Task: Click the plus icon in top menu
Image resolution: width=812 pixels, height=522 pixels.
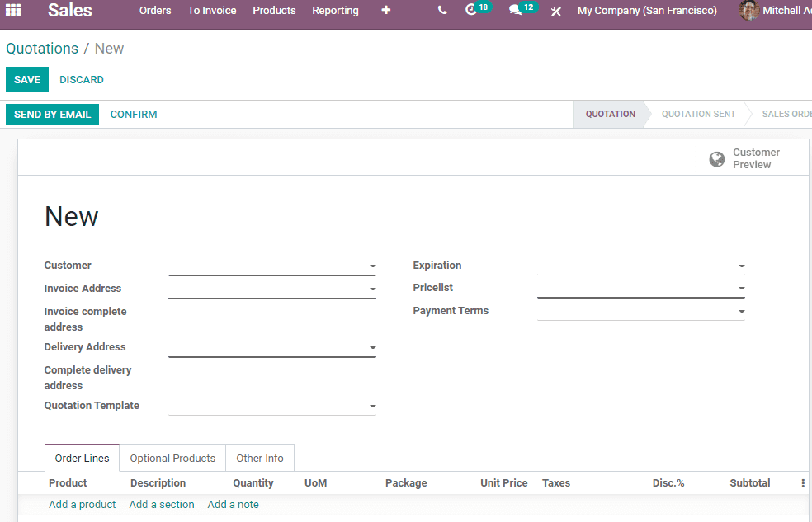Action: pyautogui.click(x=386, y=10)
